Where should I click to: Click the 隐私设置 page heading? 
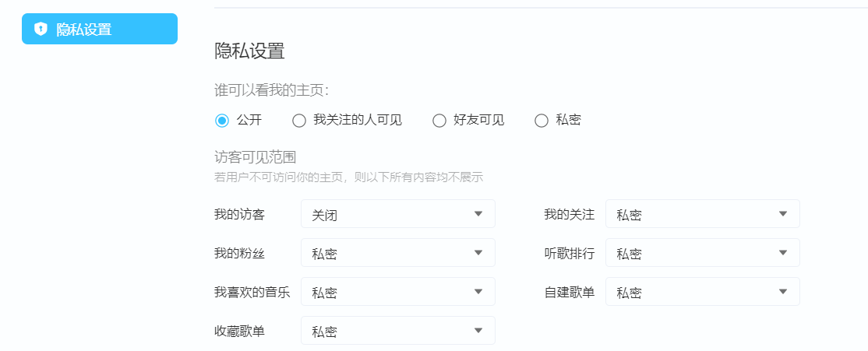pyautogui.click(x=249, y=51)
